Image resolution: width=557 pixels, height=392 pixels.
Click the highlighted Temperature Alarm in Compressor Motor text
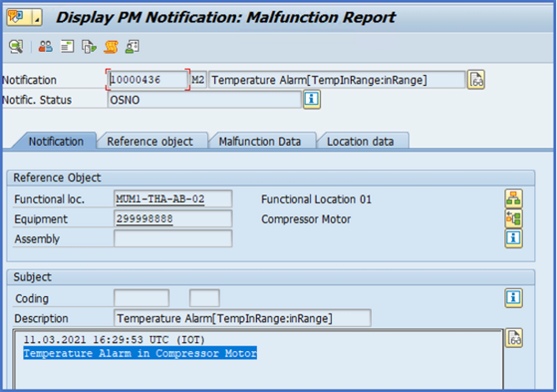[x=140, y=354]
